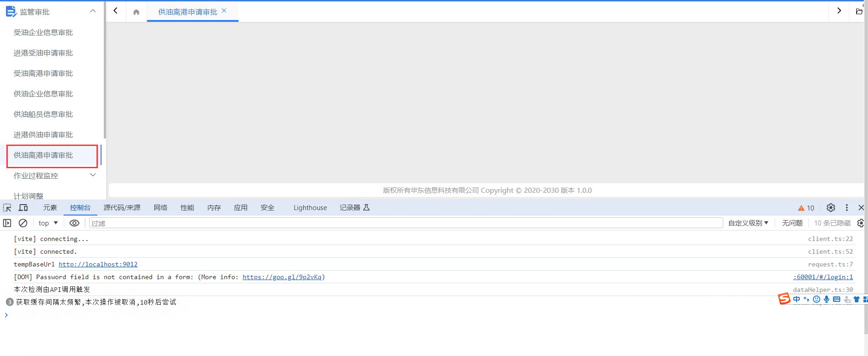Open DevTools settings gear

coord(831,208)
